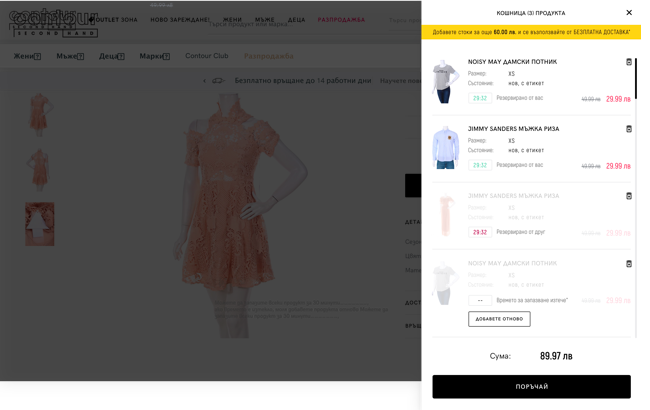Image resolution: width=650 pixels, height=410 pixels.
Task: Click the ДОБАВЕТЕ ОТНОВО button
Action: click(x=499, y=319)
